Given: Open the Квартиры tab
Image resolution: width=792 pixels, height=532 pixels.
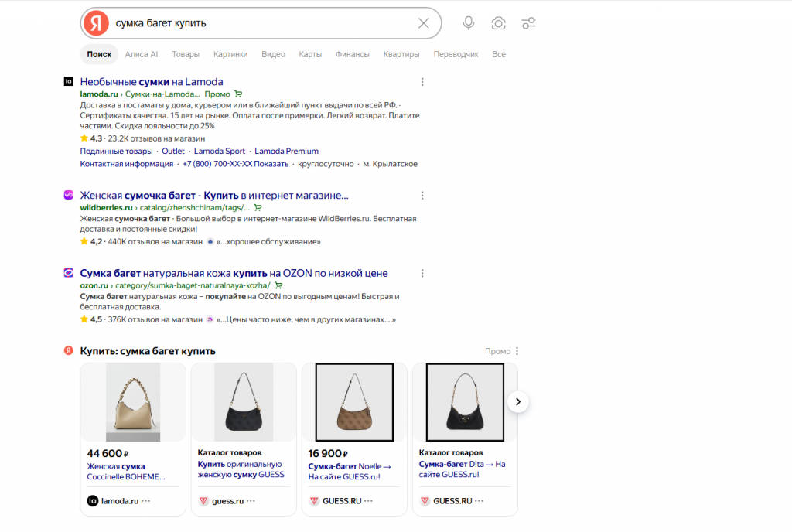Looking at the screenshot, I should point(401,54).
